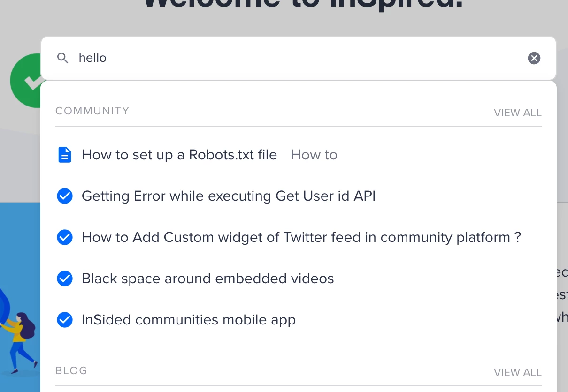Viewport: 568px width, 392px height.
Task: Open "How to set up a Robots.txt file"
Action: click(x=179, y=155)
